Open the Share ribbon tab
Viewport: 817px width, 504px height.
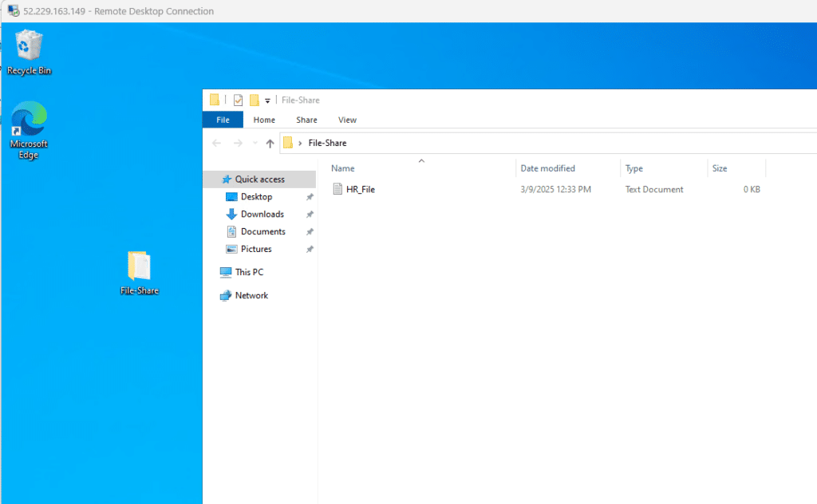(306, 120)
